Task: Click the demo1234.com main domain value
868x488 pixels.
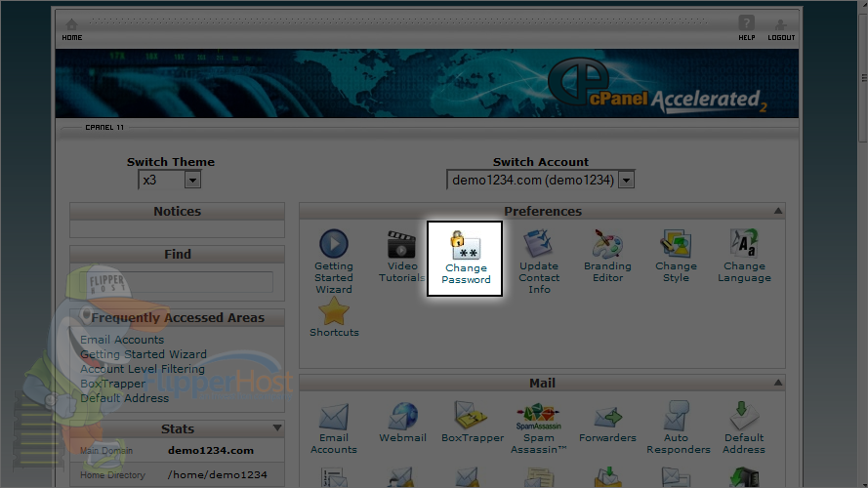Action: tap(211, 451)
